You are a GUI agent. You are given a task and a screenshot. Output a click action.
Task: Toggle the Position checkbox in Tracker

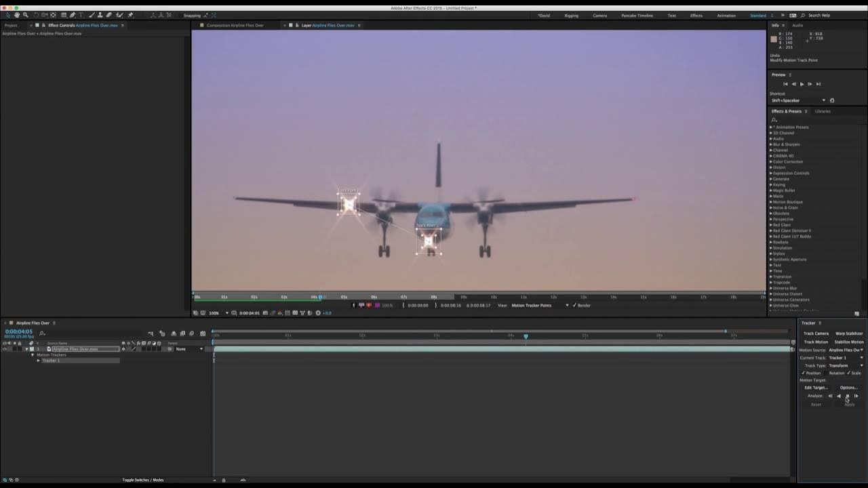804,373
